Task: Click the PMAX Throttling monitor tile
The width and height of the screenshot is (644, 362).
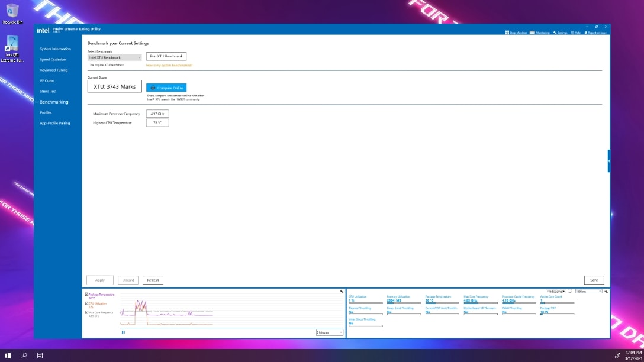Action: [519, 311]
